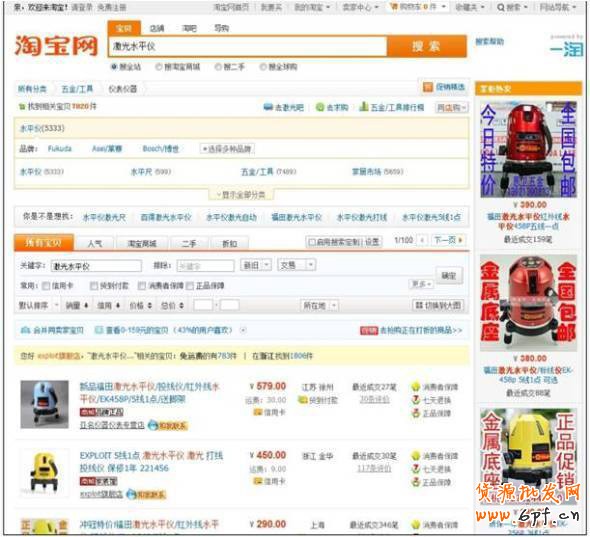Click the 排除 exclude keyword field

[205, 266]
